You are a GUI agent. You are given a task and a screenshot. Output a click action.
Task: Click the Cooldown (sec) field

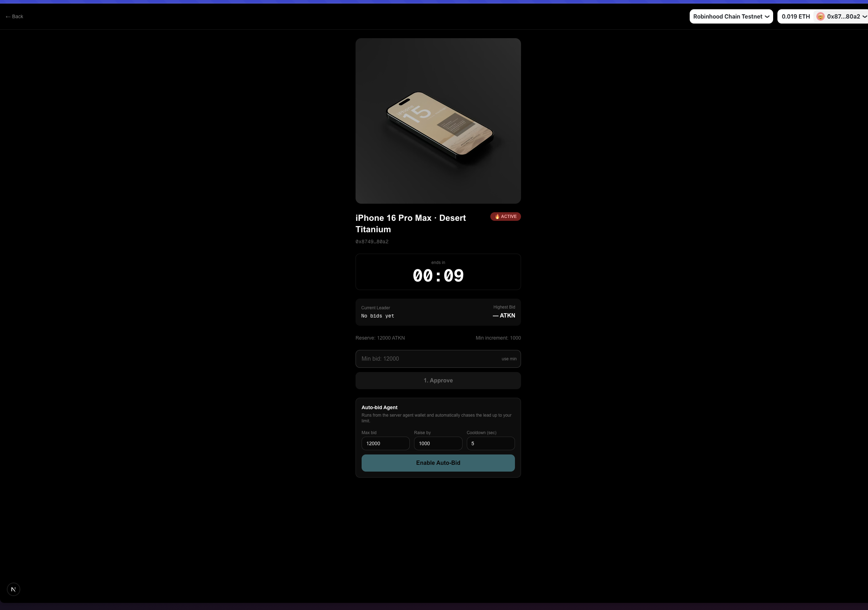pos(490,443)
